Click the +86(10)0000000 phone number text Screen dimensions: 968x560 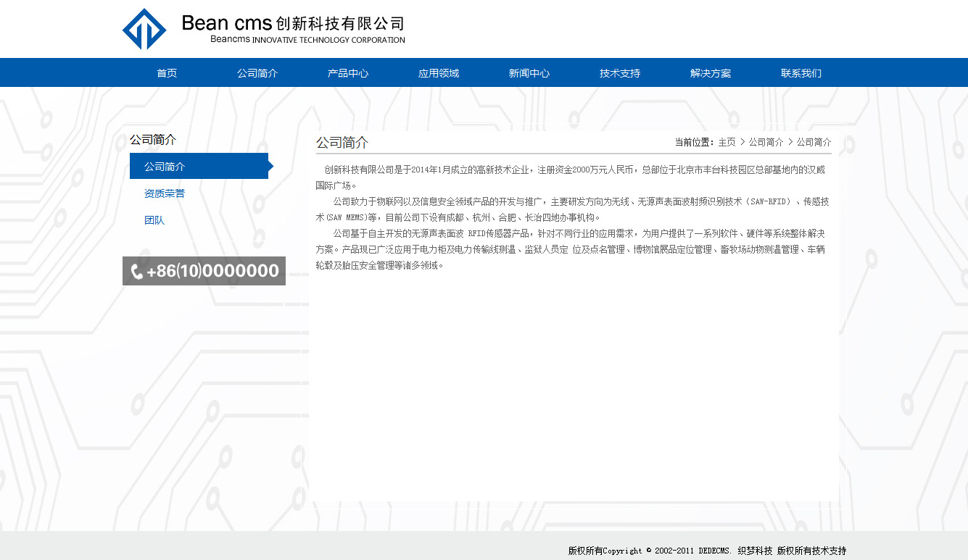pos(212,272)
